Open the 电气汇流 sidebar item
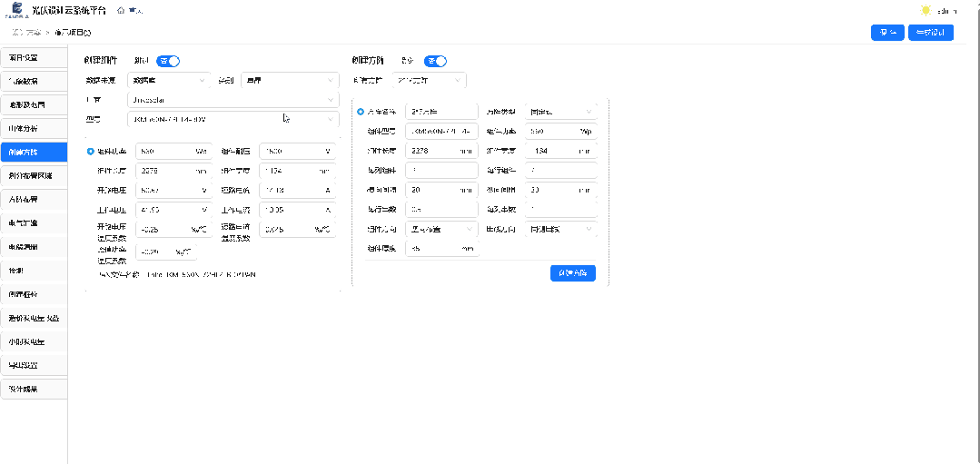The height and width of the screenshot is (464, 980). click(x=34, y=223)
